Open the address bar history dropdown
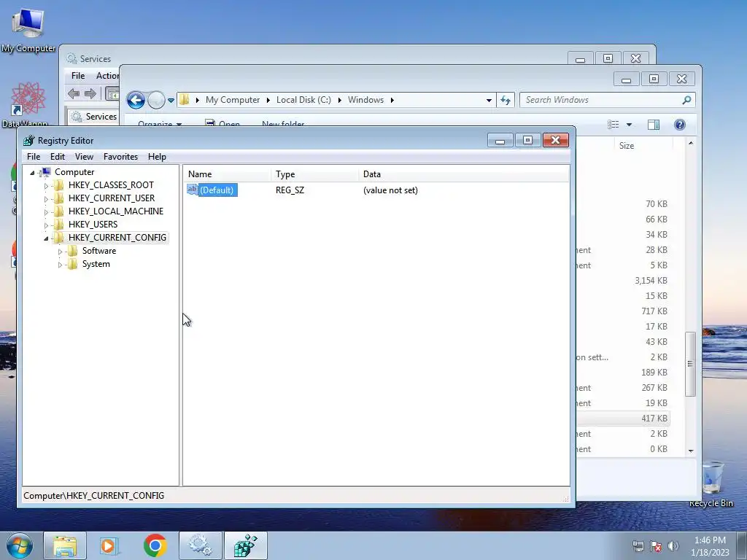Image resolution: width=747 pixels, height=560 pixels. pos(489,101)
